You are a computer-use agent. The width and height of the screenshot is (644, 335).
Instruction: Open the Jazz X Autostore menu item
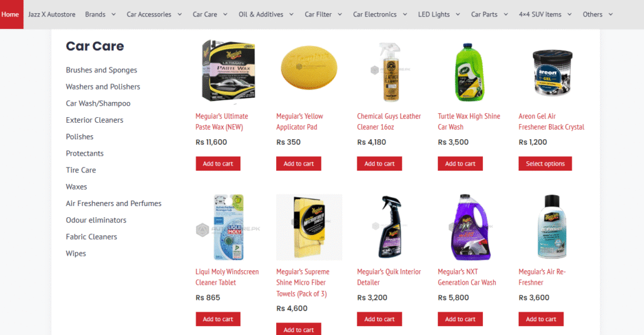tap(52, 14)
